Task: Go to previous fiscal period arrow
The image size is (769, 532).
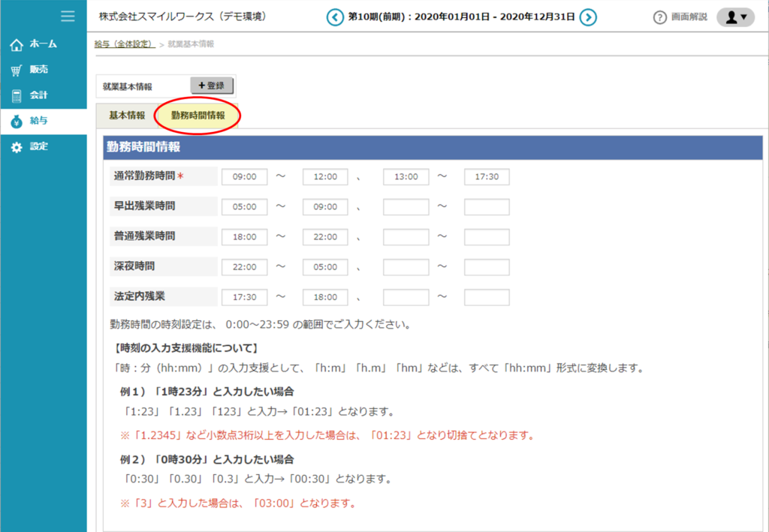Action: point(335,18)
